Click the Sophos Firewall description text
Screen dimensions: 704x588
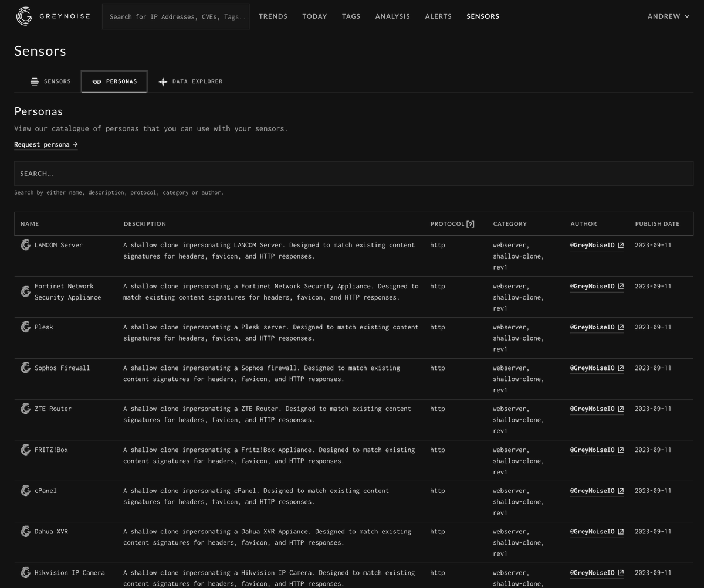point(262,373)
